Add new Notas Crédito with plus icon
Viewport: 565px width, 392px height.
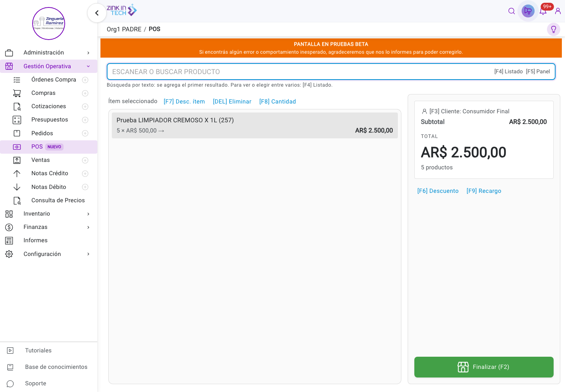pyautogui.click(x=85, y=173)
